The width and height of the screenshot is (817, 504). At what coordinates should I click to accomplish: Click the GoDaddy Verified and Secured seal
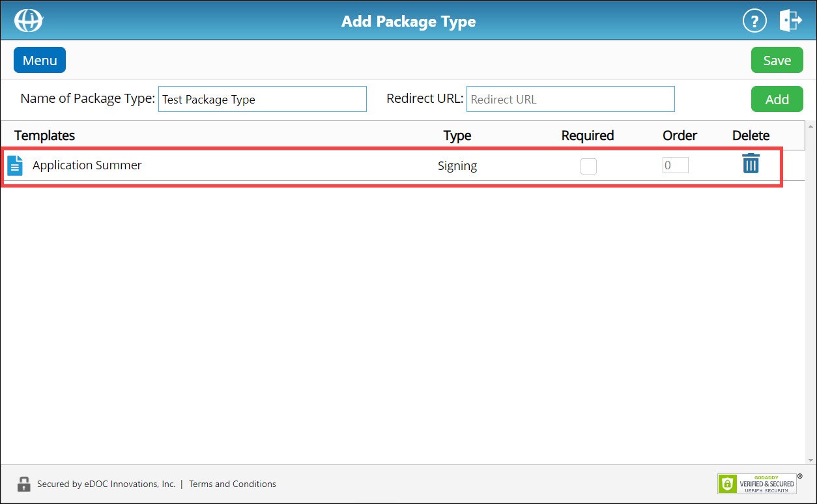758,484
